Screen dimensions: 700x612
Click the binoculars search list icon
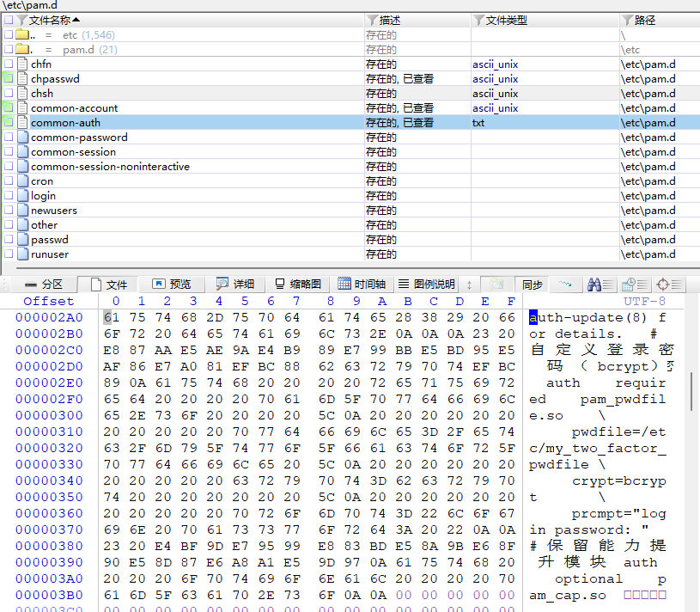[x=600, y=285]
